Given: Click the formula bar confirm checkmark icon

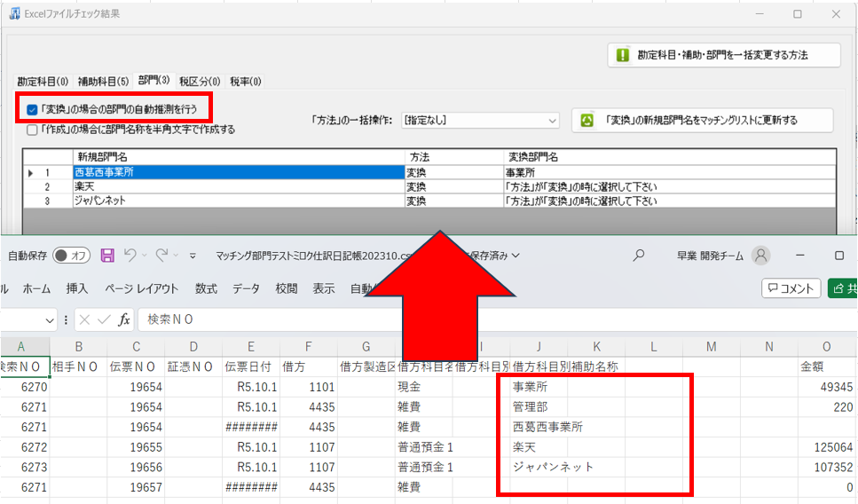Looking at the screenshot, I should click(104, 319).
